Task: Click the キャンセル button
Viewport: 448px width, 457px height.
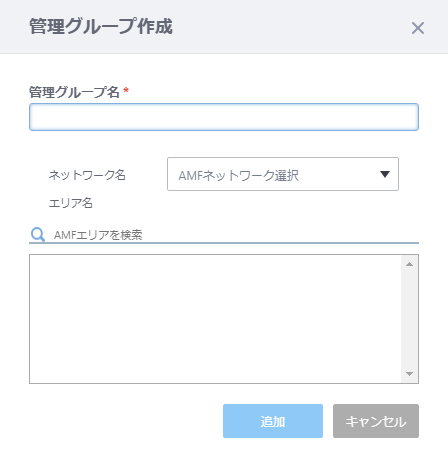Action: 376,421
